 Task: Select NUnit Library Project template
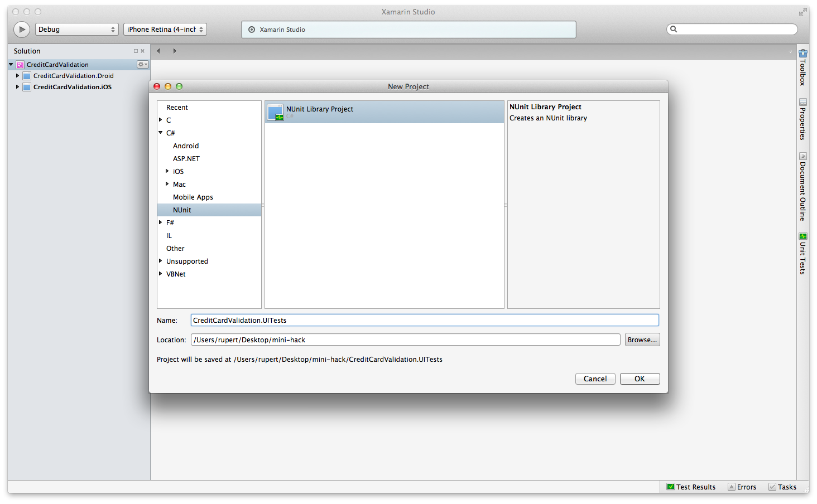(320, 110)
